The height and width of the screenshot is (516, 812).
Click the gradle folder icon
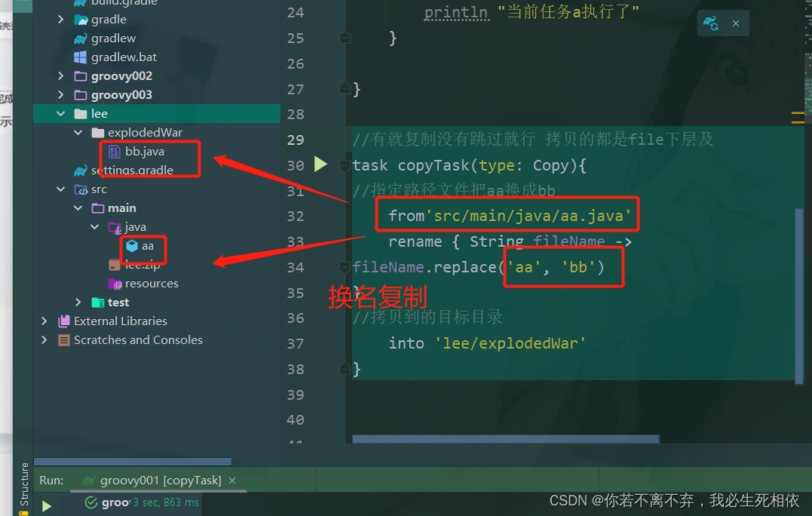point(81,20)
